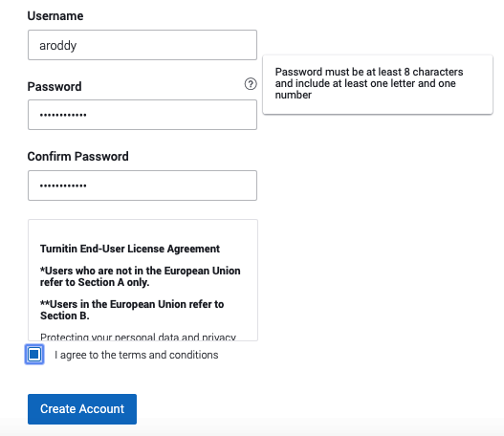Click the 'Protecting your personal data' line

[x=138, y=337]
